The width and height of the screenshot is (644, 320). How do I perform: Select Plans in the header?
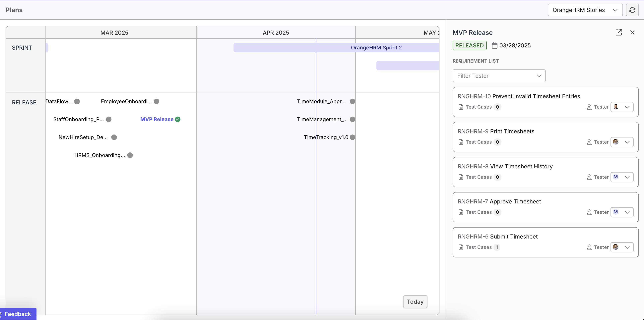pos(14,10)
